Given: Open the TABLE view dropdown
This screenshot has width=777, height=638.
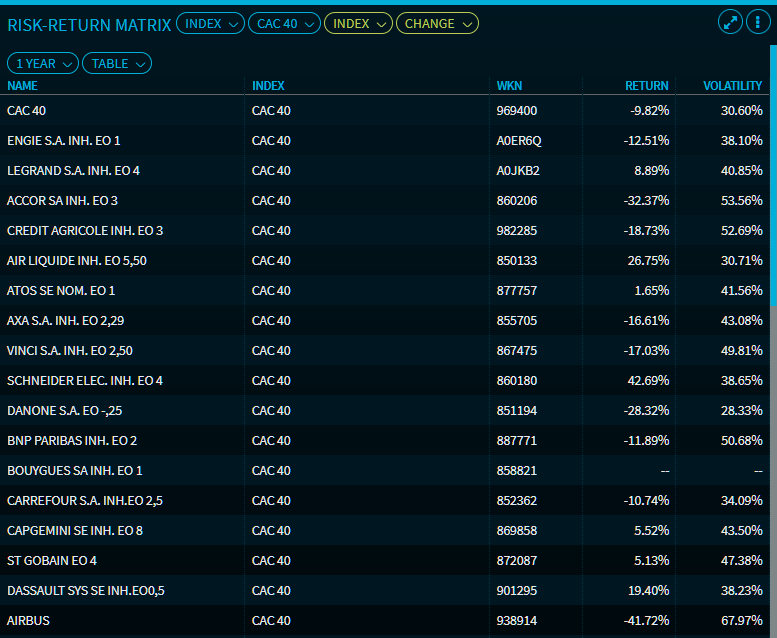Looking at the screenshot, I should [117, 63].
